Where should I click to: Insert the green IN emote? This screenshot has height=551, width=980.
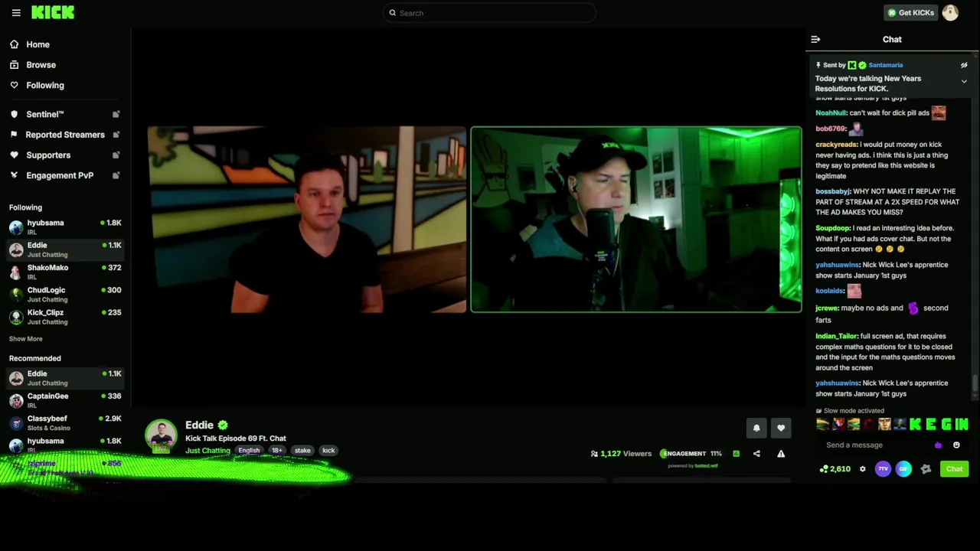[962, 424]
